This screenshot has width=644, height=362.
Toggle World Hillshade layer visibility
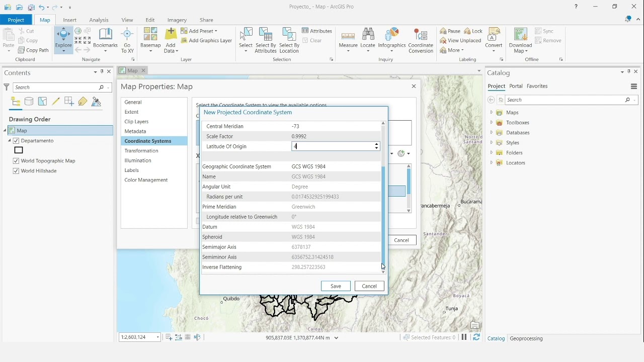click(16, 171)
